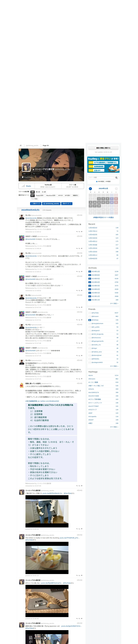Click the @YouTube friend avatar icon
The width and height of the screenshot is (138, 644).
pyautogui.click(x=90, y=313)
